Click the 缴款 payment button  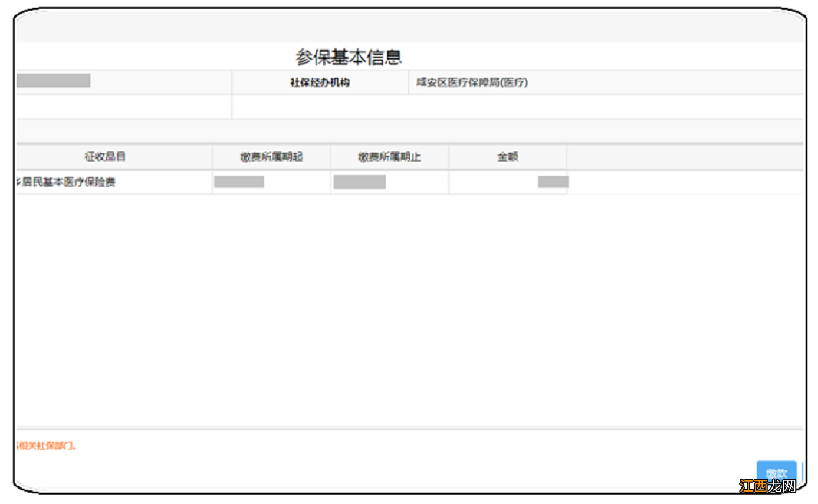(x=776, y=473)
